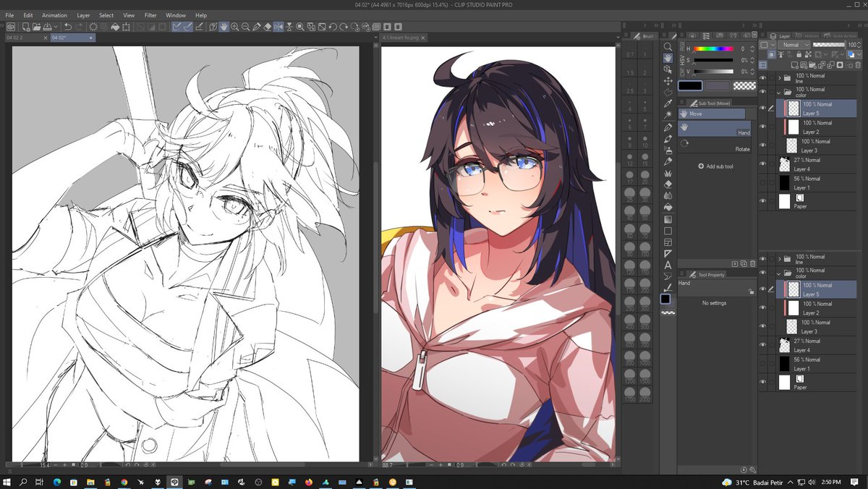The height and width of the screenshot is (489, 868).
Task: Open the Animation menu
Action: [54, 14]
